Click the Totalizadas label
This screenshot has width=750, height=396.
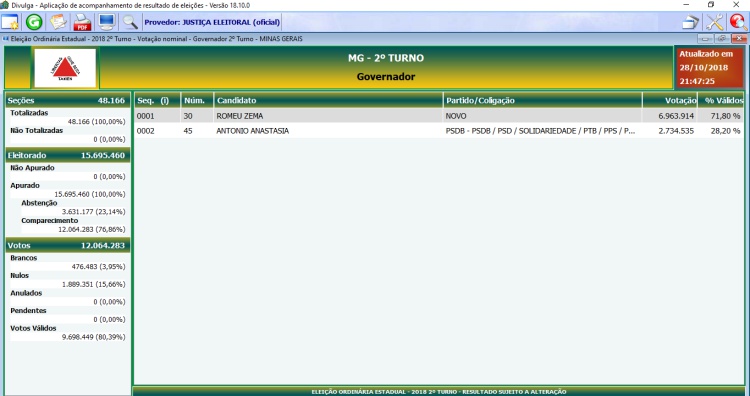[x=29, y=113]
